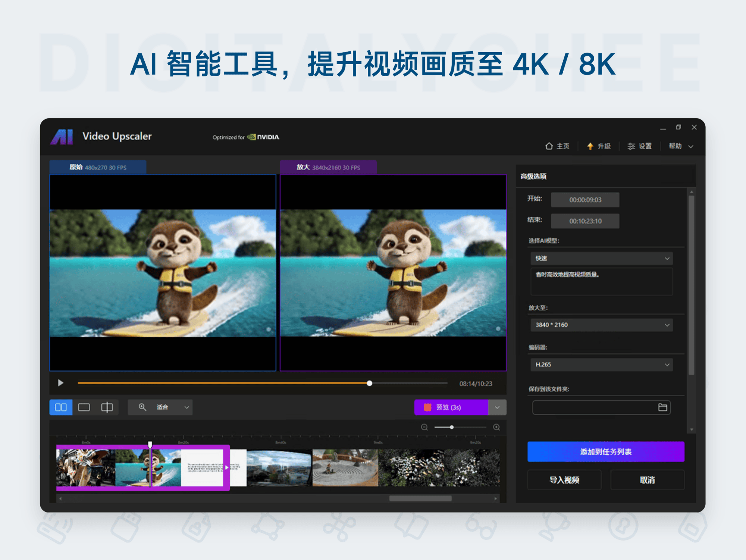
Task: Click the original video preview pane
Action: tap(163, 273)
